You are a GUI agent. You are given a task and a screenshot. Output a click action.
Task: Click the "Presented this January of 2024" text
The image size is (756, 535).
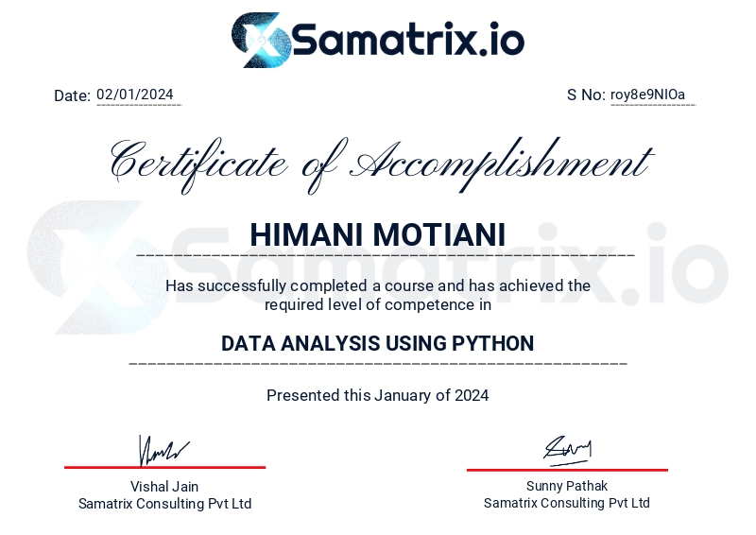[x=378, y=395]
